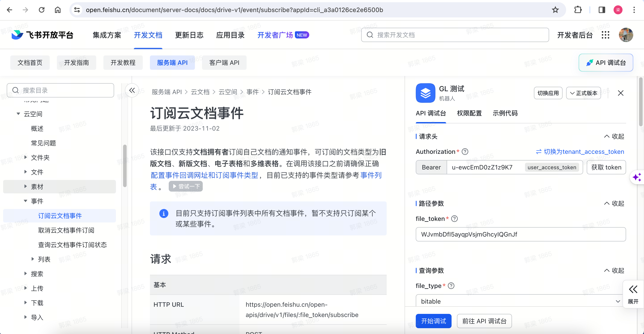Open 更新日志 in top navigation

click(189, 35)
